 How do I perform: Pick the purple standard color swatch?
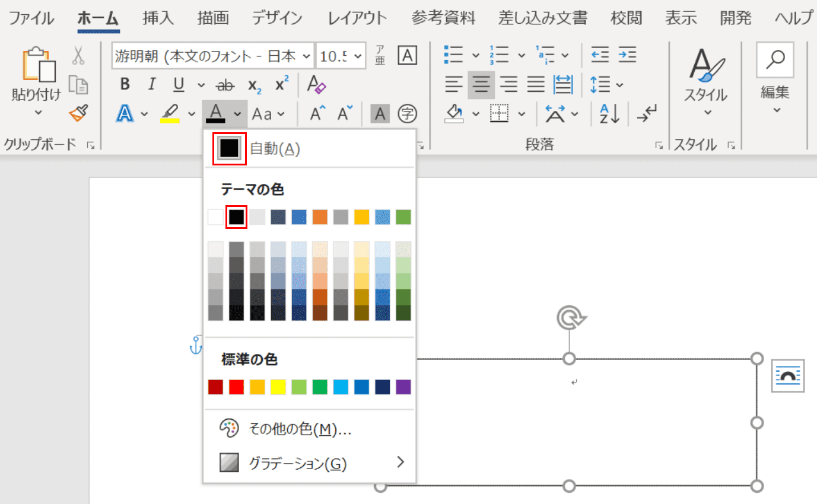point(403,388)
